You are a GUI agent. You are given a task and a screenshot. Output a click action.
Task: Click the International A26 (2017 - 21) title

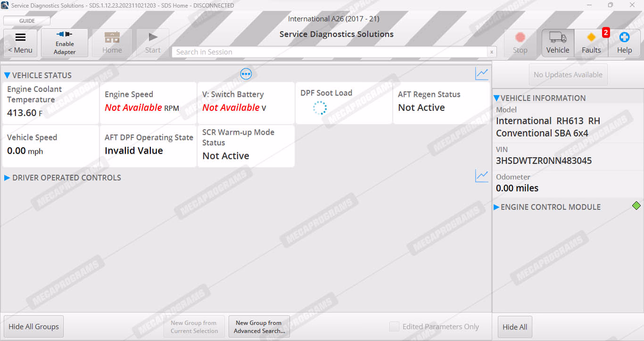(334, 19)
